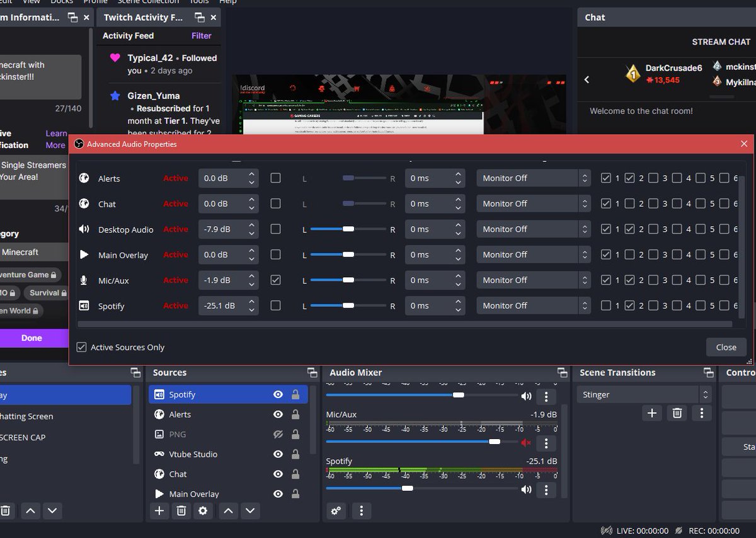756x538 pixels.
Task: Undock the Sources panel
Action: click(312, 372)
